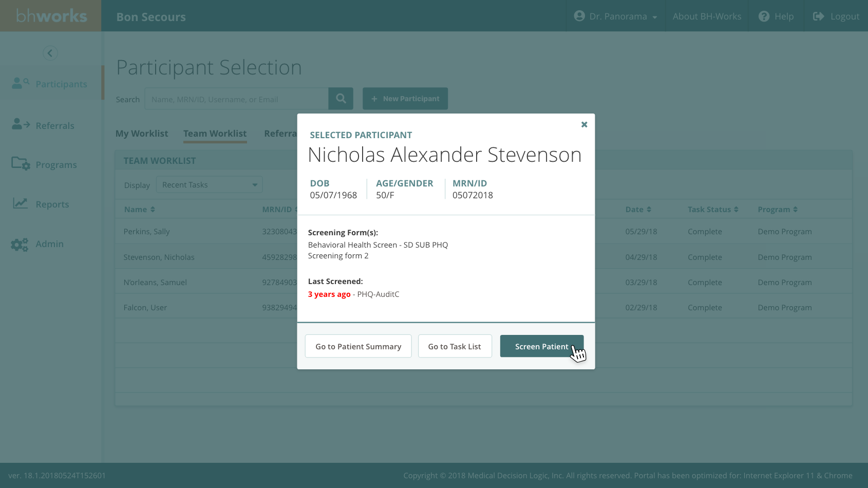The image size is (868, 488).
Task: Open Participants in the sidebar
Action: [x=50, y=84]
